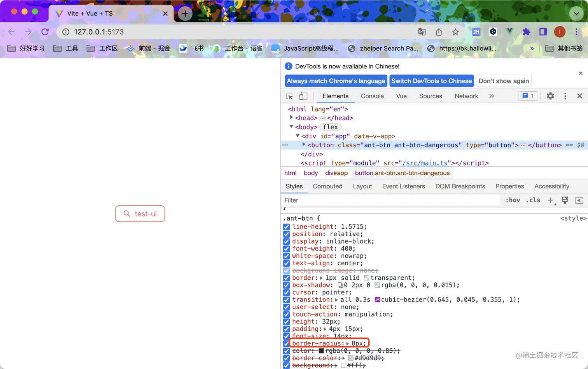This screenshot has height=369, width=588.
Task: Collapse the div#app element node
Action: coord(297,136)
